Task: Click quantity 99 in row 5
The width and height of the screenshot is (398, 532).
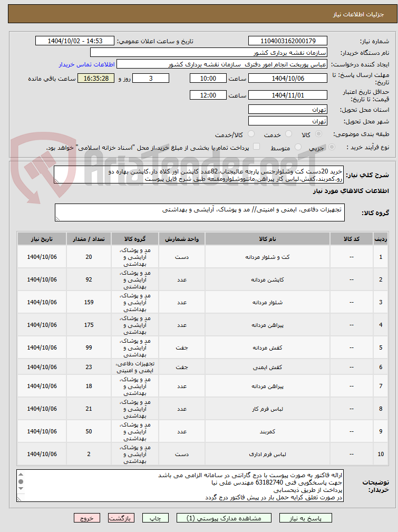Action: click(89, 347)
